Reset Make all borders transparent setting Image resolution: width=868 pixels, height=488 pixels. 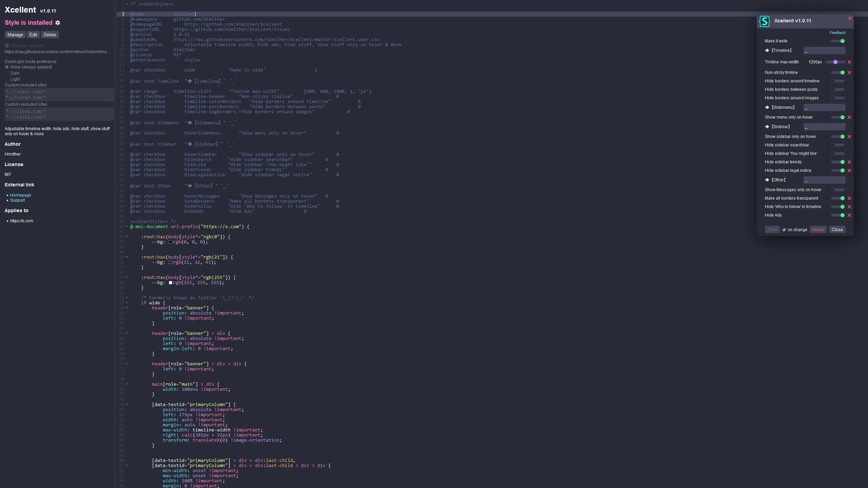pyautogui.click(x=849, y=198)
